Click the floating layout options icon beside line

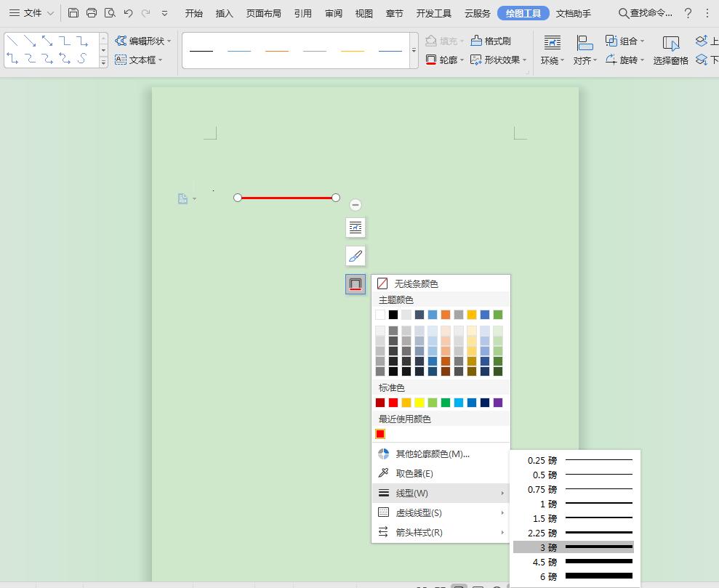356,227
